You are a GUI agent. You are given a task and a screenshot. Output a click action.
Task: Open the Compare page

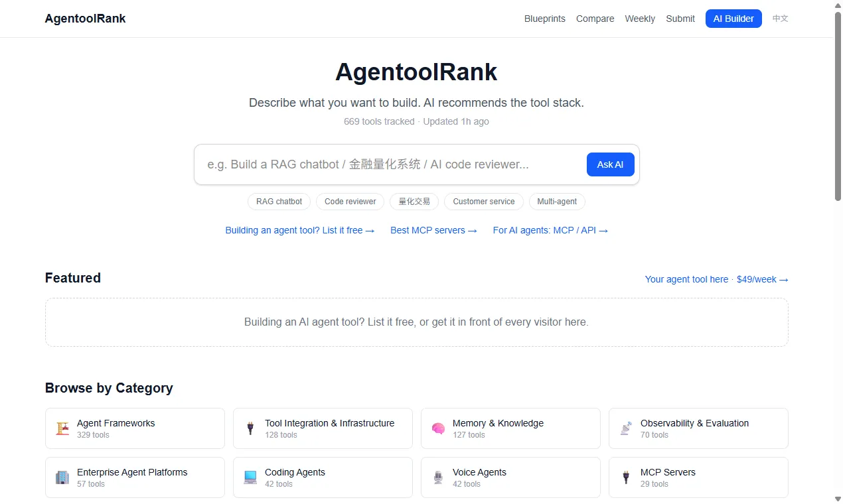pyautogui.click(x=595, y=19)
